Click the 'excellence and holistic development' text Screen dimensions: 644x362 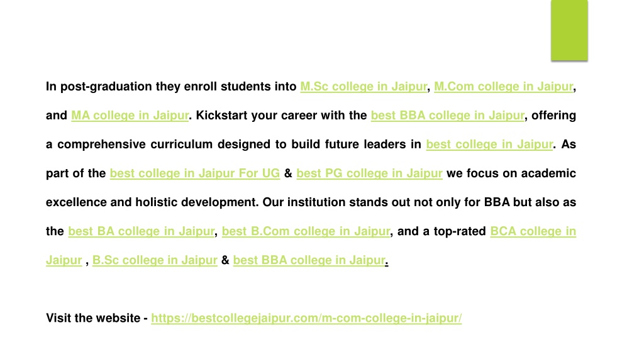click(152, 202)
